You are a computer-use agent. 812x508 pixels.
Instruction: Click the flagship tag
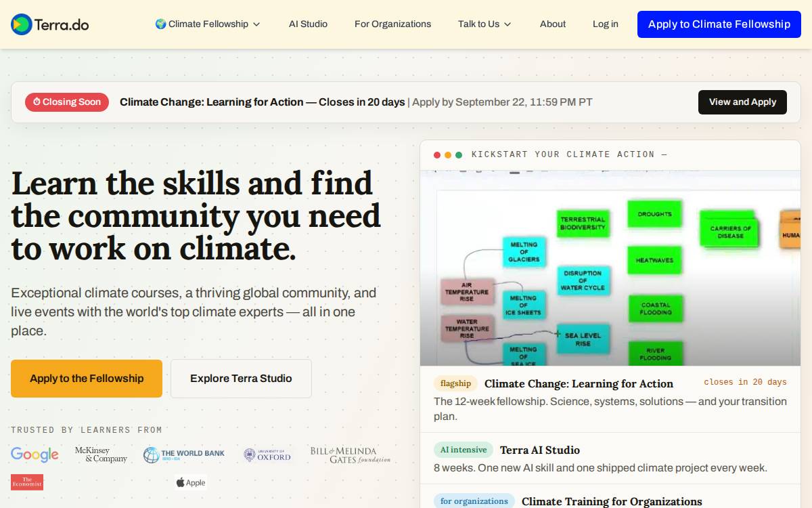455,383
